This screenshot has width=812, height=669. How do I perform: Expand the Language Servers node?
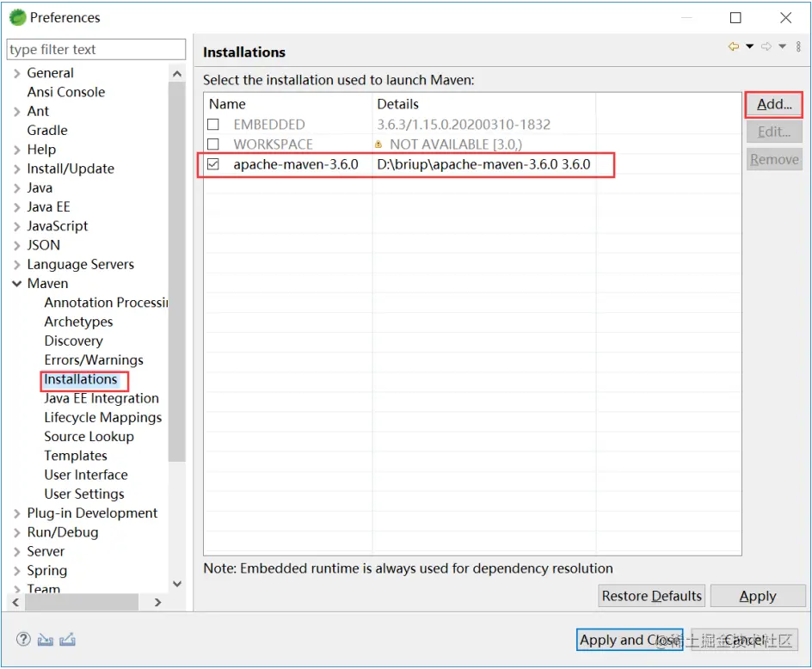point(17,265)
